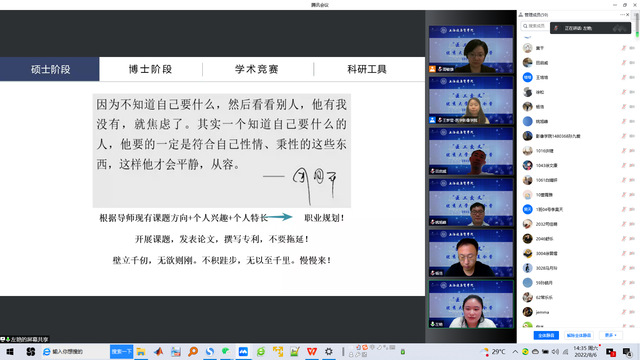
Task: Toggle the microphone mute for member jemma
Action: pyautogui.click(x=624, y=312)
